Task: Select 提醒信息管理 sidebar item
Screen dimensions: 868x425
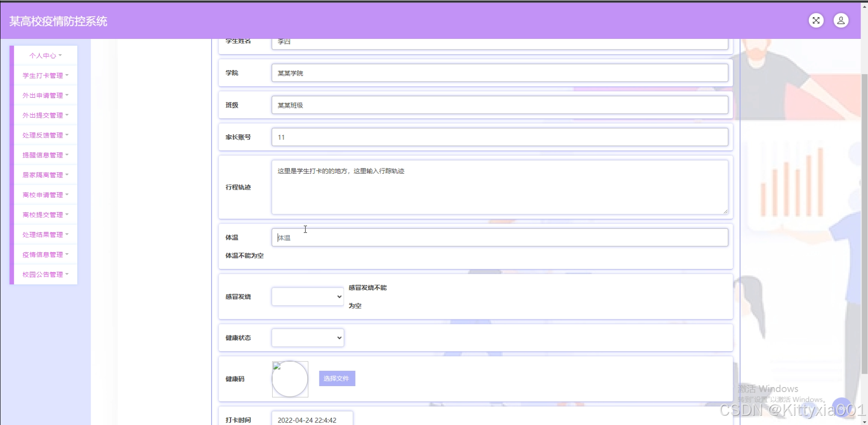Action: coord(45,155)
